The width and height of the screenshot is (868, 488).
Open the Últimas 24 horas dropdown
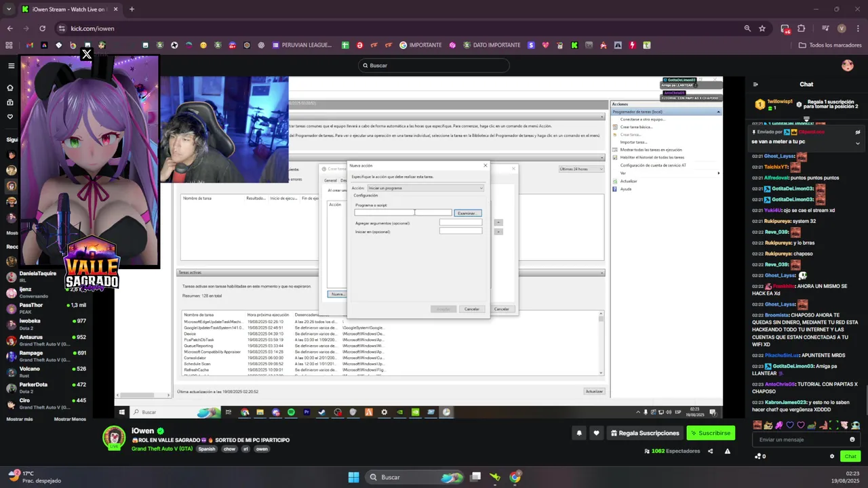click(x=580, y=169)
